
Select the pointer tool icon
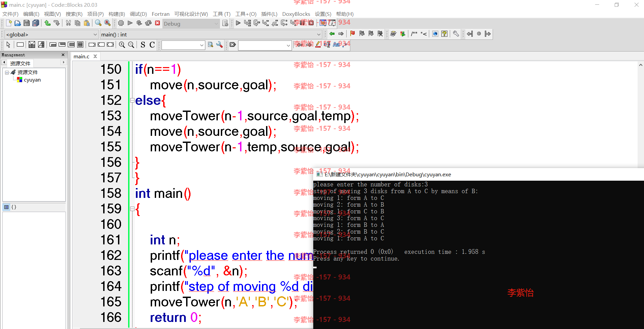point(8,44)
